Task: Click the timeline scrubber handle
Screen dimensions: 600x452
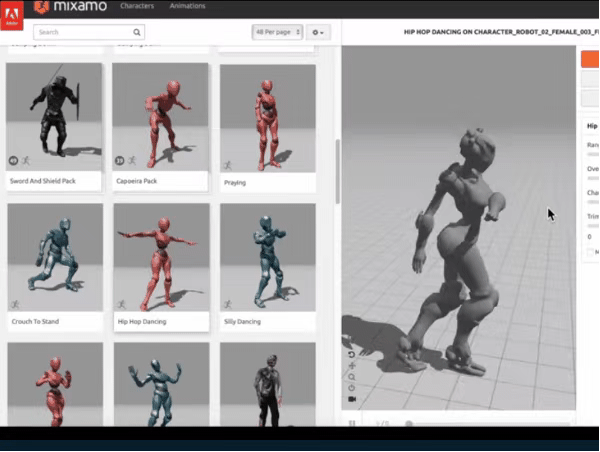Action: click(x=409, y=424)
